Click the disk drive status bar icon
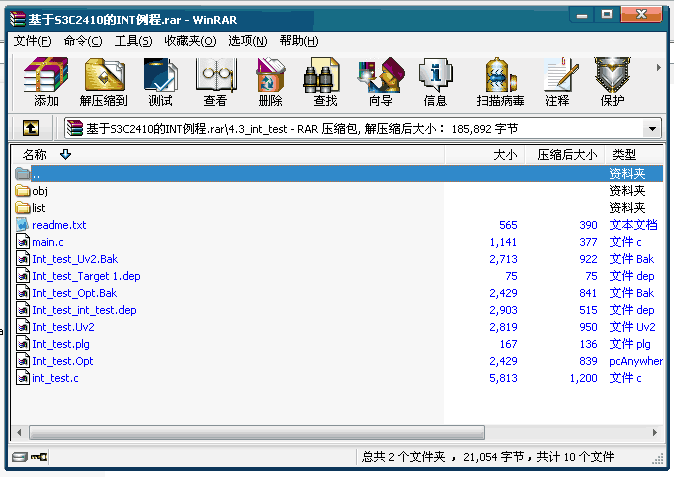This screenshot has height=477, width=674. click(x=20, y=457)
